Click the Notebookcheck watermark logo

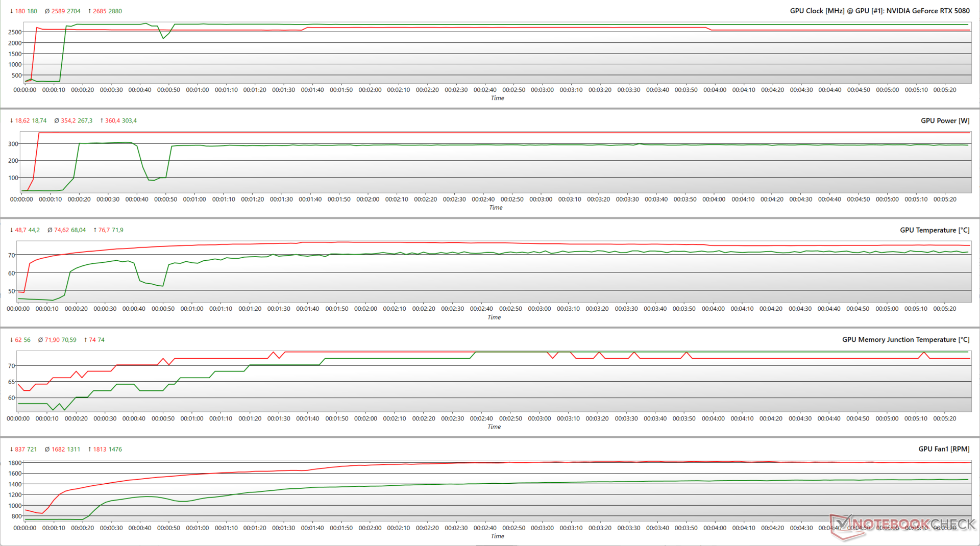(903, 524)
